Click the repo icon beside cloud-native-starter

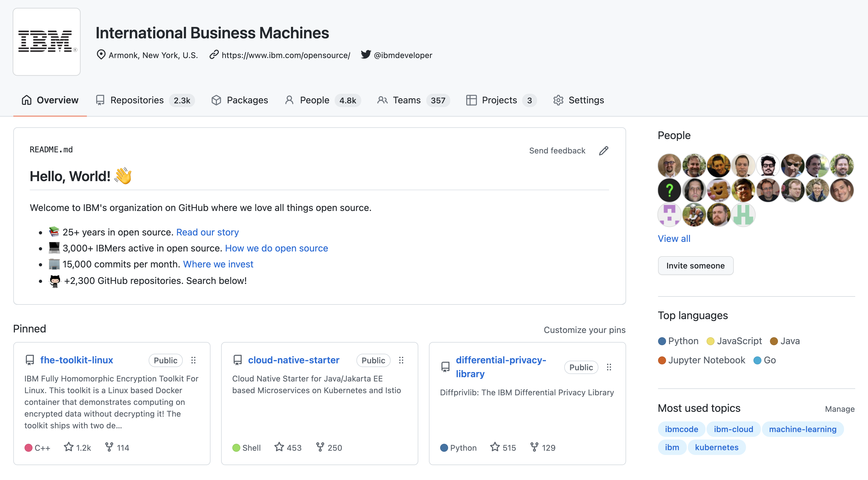(x=238, y=360)
